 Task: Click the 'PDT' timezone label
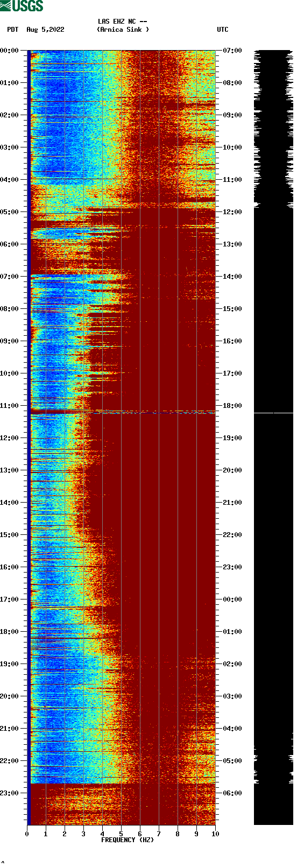13,30
